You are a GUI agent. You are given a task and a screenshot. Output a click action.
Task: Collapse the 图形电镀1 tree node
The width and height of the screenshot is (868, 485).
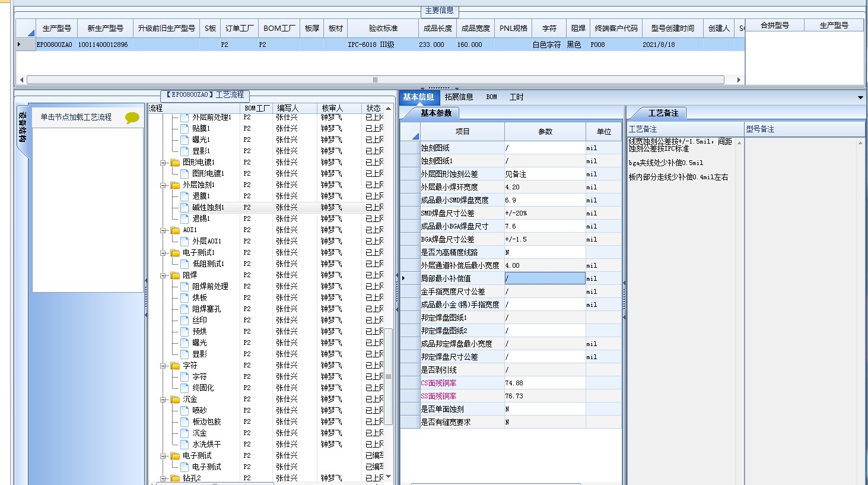tap(163, 163)
